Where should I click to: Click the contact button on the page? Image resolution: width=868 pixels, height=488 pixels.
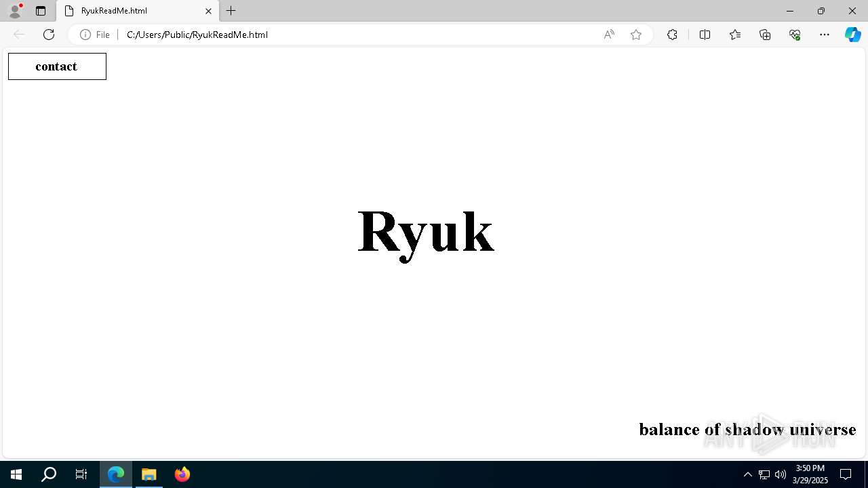[57, 66]
